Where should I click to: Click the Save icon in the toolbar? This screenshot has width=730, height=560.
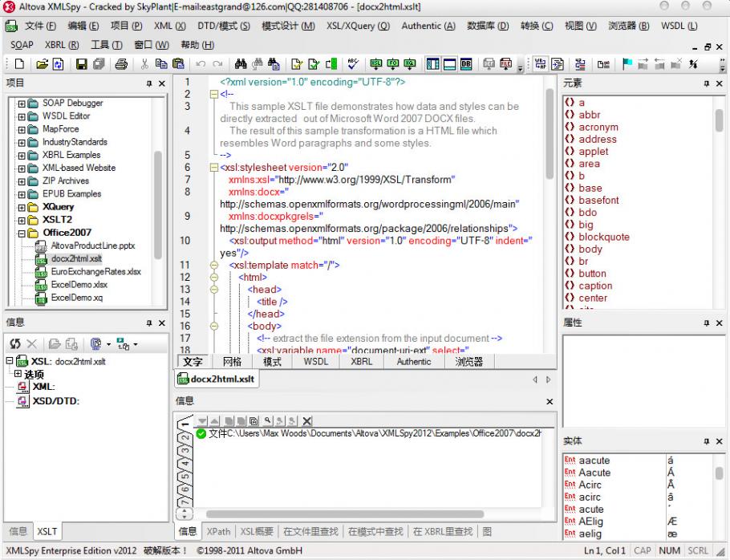pyautogui.click(x=82, y=64)
